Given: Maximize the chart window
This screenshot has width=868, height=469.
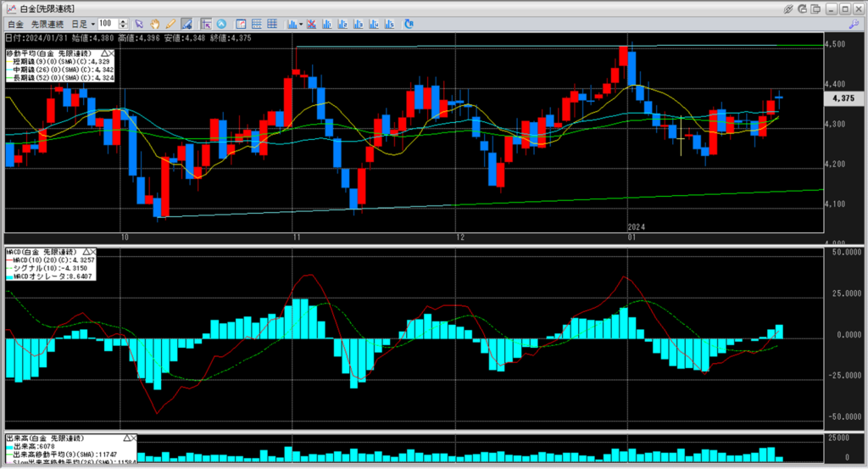Looking at the screenshot, I should click(x=845, y=8).
